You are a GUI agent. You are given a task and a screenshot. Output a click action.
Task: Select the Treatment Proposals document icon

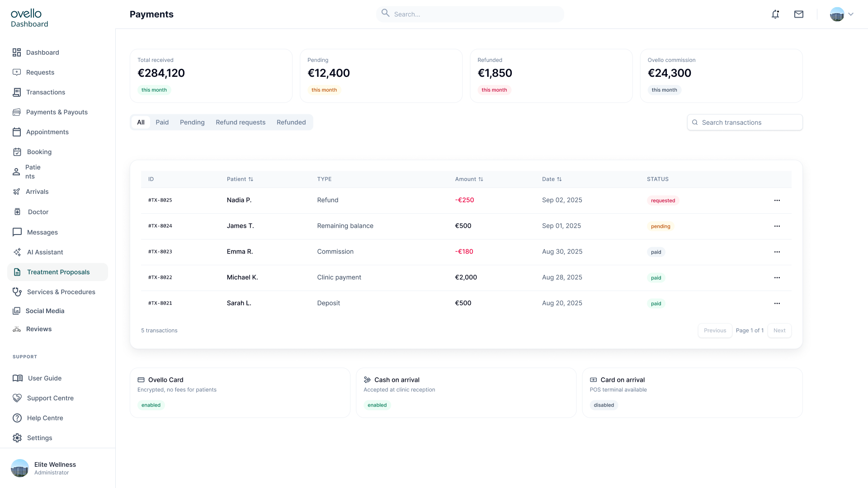coord(17,272)
